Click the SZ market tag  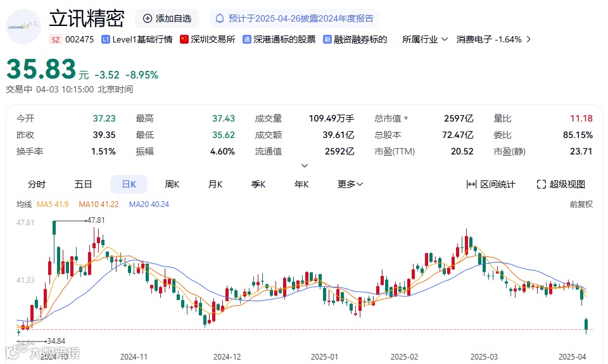pos(56,39)
